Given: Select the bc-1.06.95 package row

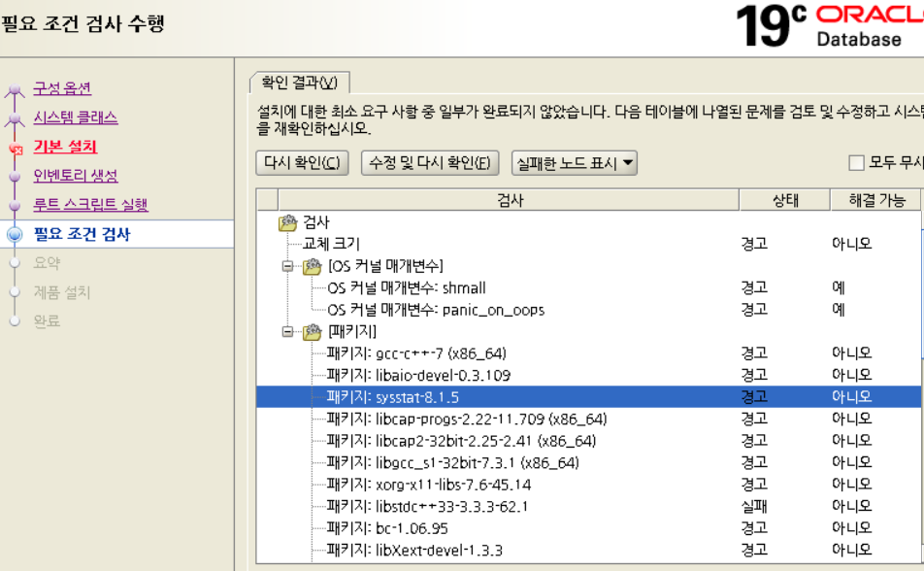Looking at the screenshot, I should (x=589, y=528).
